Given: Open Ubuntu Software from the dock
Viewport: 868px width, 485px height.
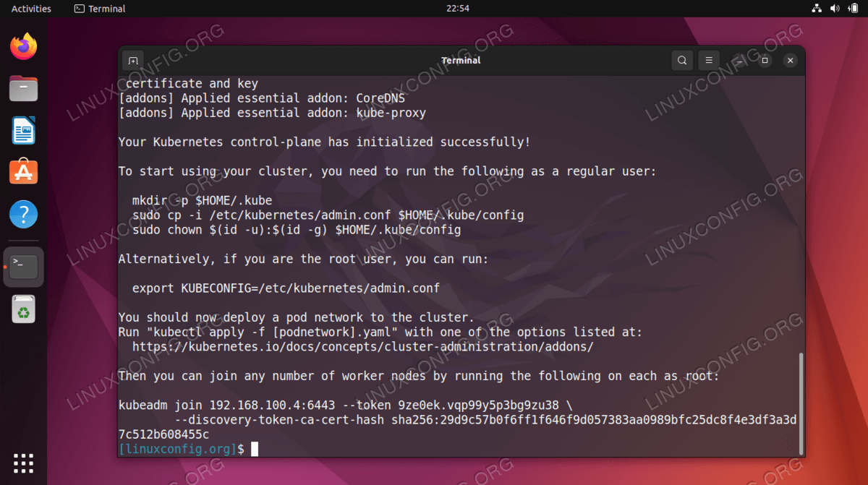Looking at the screenshot, I should point(23,172).
